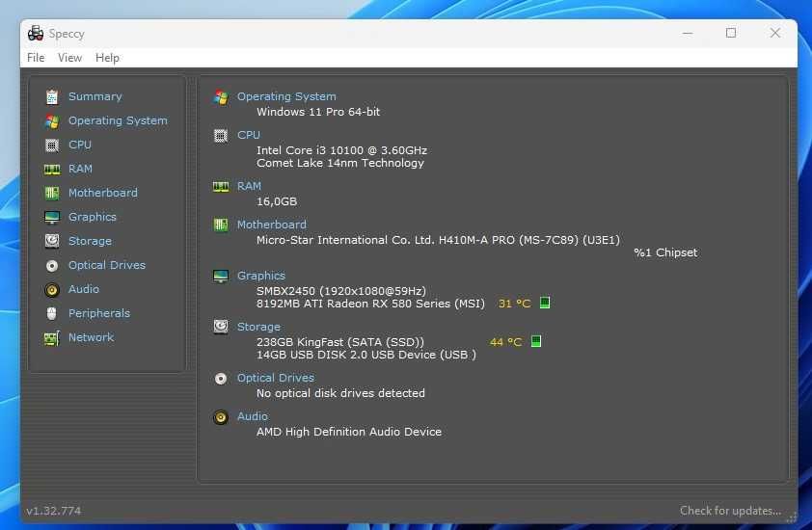Click the Storage drive icon in summary panel

221,327
